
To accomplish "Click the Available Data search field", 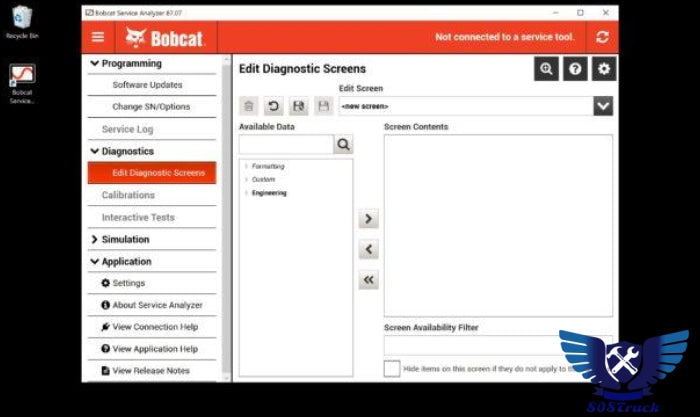I will [285, 145].
